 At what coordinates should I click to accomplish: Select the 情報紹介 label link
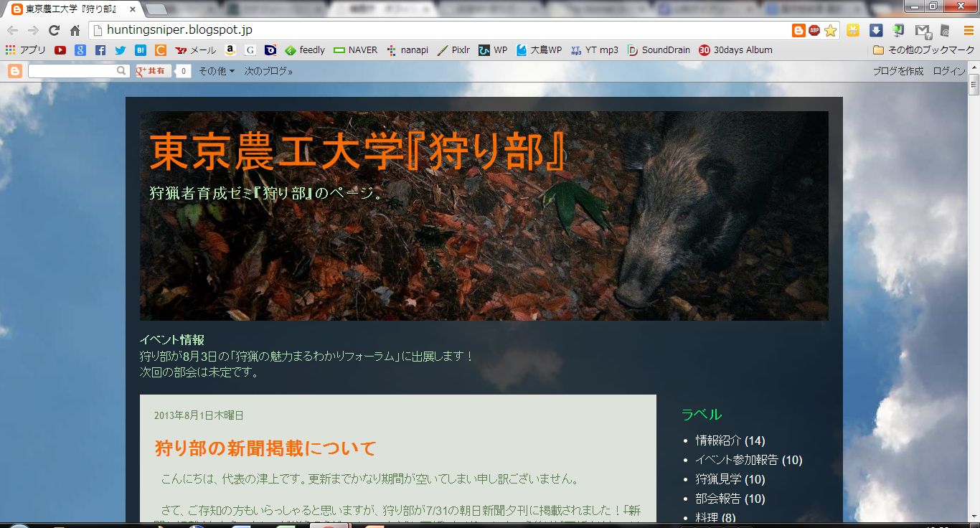coord(718,440)
